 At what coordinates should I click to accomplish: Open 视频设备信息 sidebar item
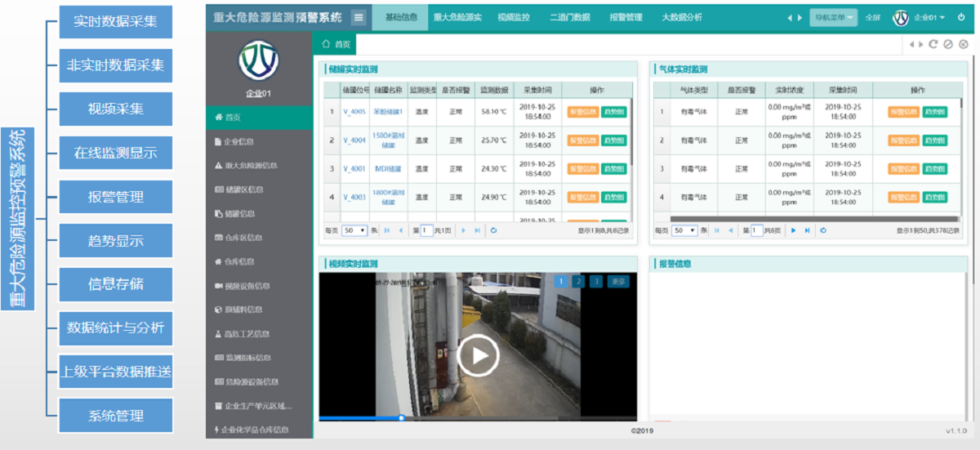(x=259, y=286)
